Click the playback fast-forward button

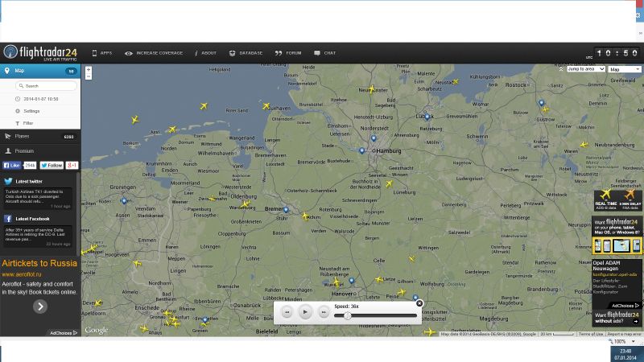pos(324,312)
